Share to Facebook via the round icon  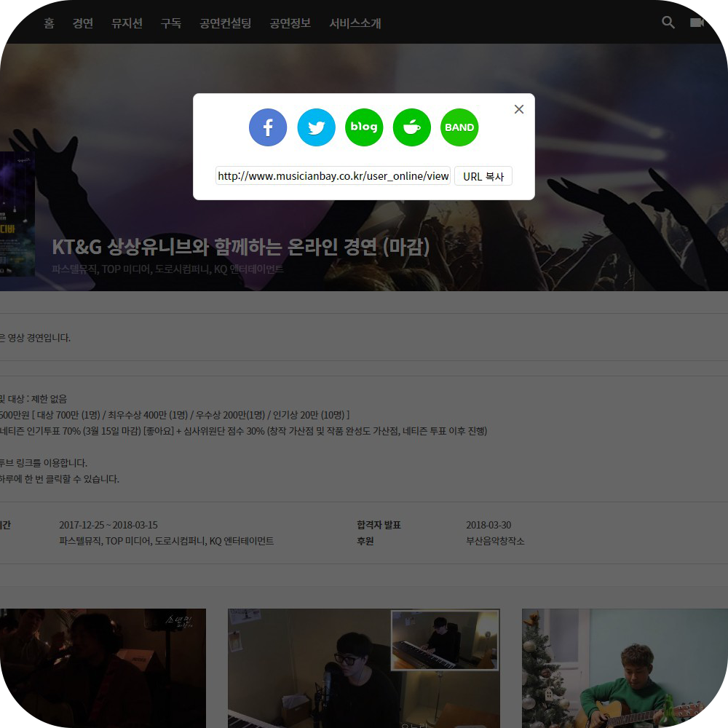[268, 127]
